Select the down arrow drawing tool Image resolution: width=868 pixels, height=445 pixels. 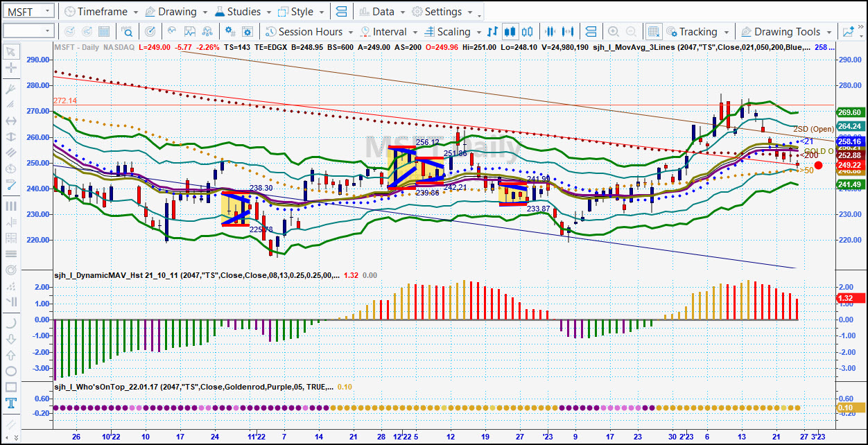pyautogui.click(x=11, y=339)
